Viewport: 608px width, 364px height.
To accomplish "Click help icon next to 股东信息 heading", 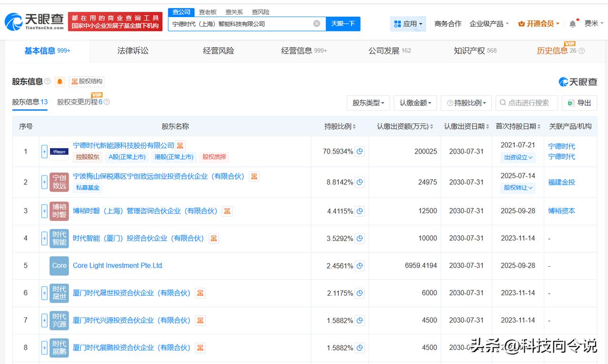I will pos(48,81).
